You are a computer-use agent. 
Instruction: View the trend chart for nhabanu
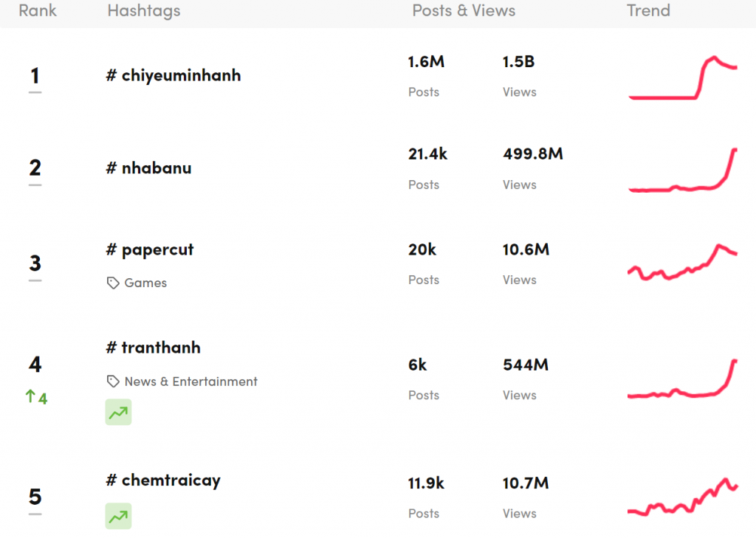(682, 171)
